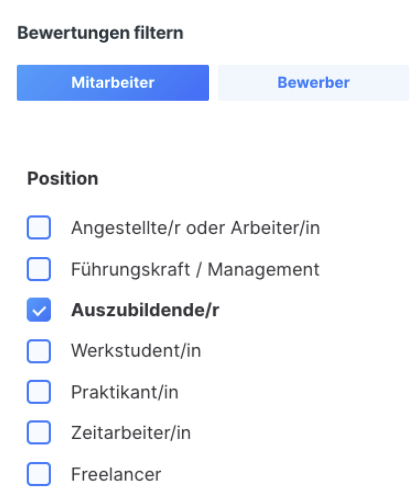
Task: Click the 'Freelancer' label text
Action: (x=116, y=474)
